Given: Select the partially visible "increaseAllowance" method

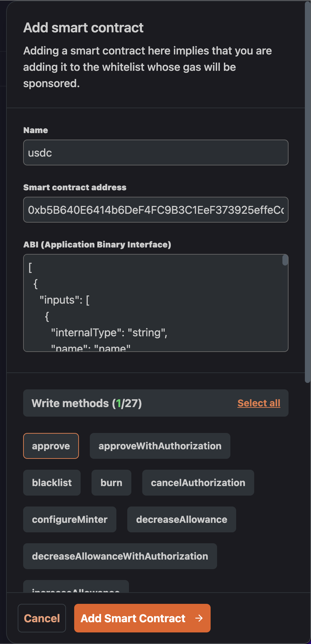Looking at the screenshot, I should tap(76, 589).
